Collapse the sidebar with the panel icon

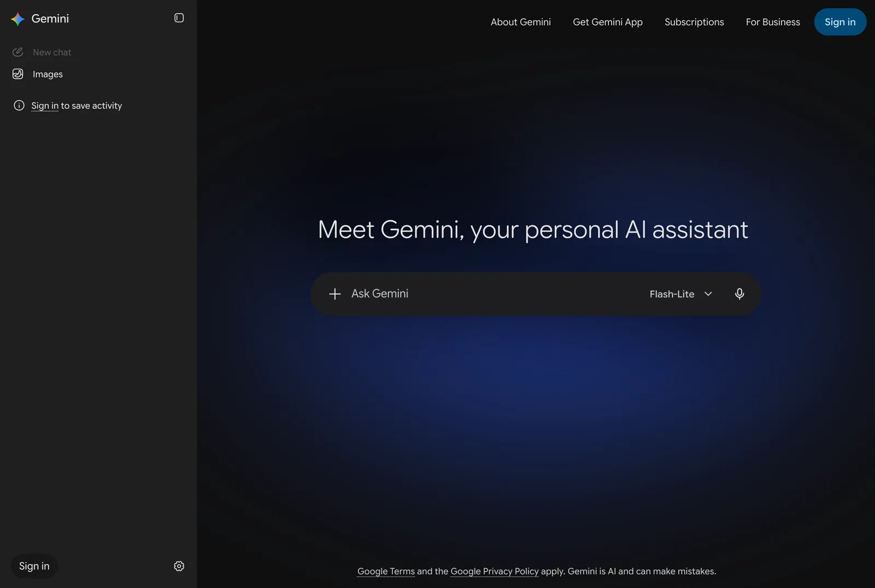[179, 18]
